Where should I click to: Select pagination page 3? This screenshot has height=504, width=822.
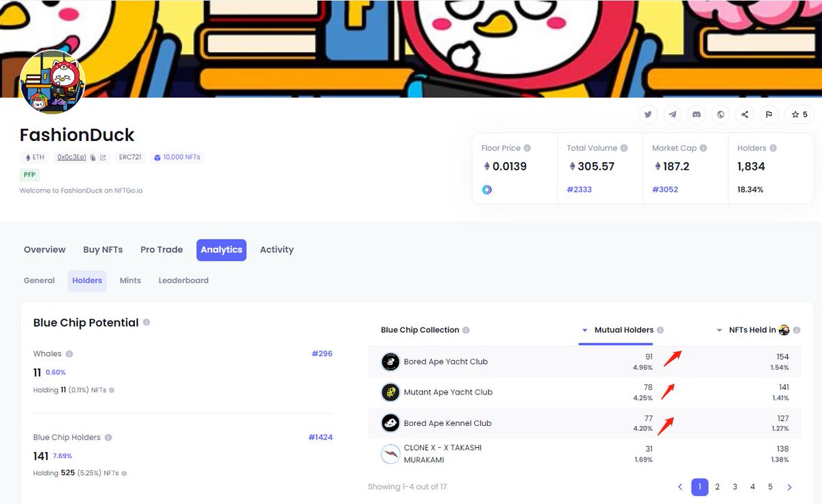(735, 487)
